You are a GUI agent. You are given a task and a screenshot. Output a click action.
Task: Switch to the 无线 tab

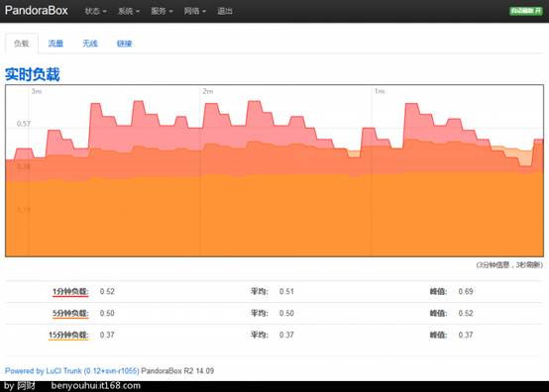90,44
